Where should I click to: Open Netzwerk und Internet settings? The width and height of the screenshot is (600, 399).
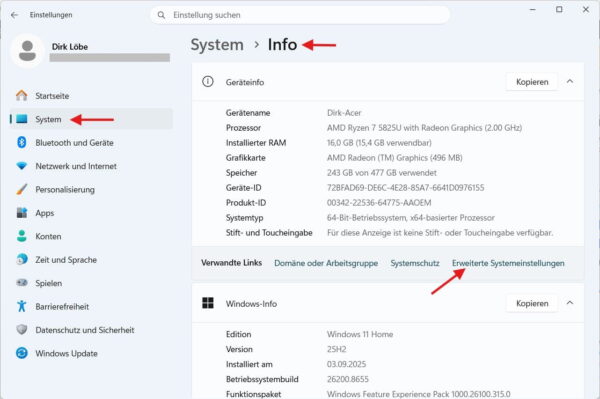pyautogui.click(x=91, y=166)
